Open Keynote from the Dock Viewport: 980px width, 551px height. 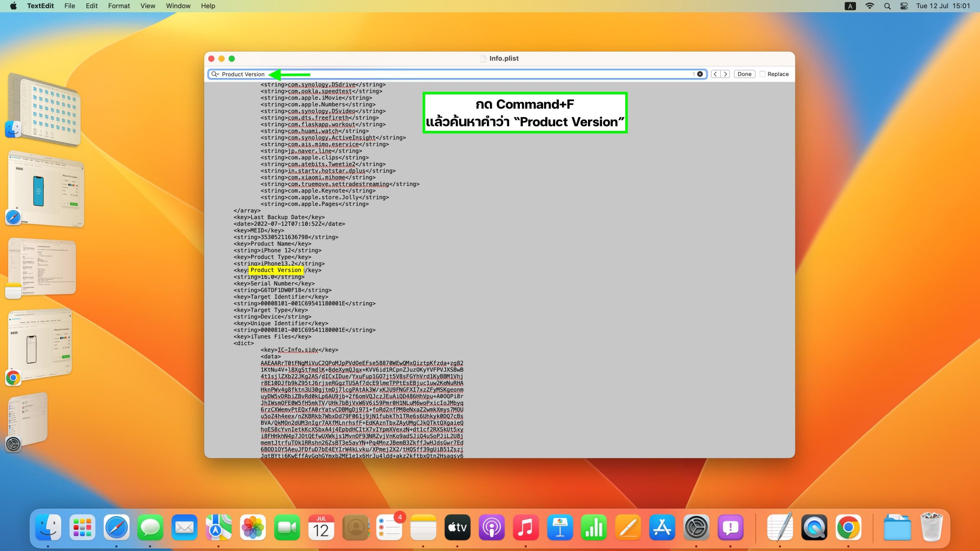pyautogui.click(x=560, y=527)
